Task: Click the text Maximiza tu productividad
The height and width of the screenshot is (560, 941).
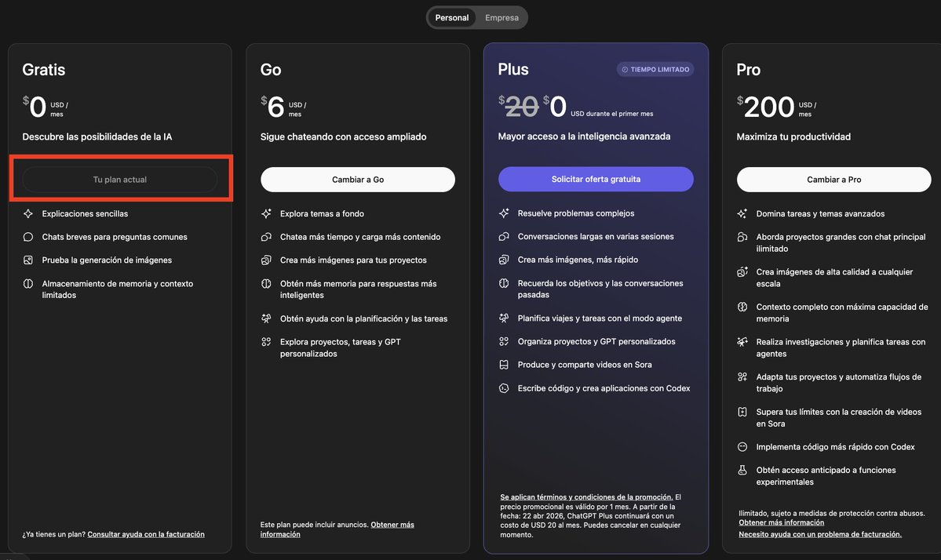Action: [x=793, y=136]
